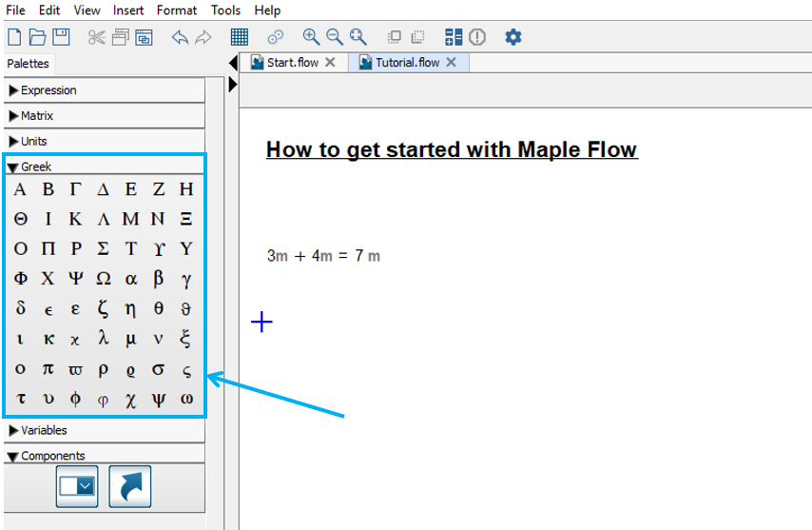Screen dimensions: 812x530
Task: Click the Copy icon in toolbar
Action: 121,37
